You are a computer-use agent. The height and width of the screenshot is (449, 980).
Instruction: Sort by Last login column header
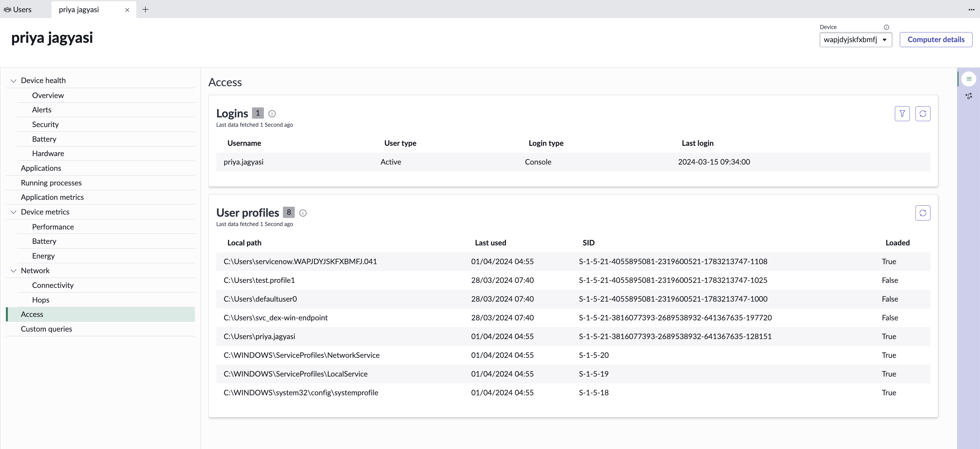click(697, 143)
